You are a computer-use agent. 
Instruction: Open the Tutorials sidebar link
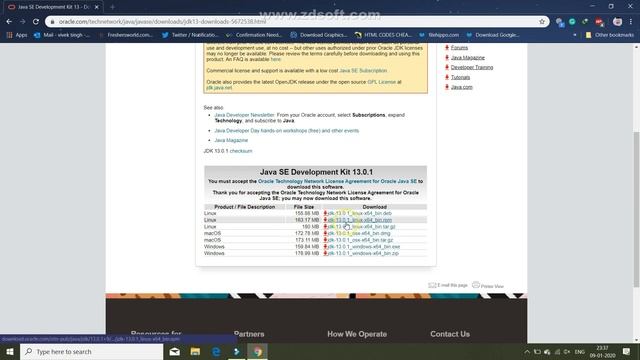(460, 77)
